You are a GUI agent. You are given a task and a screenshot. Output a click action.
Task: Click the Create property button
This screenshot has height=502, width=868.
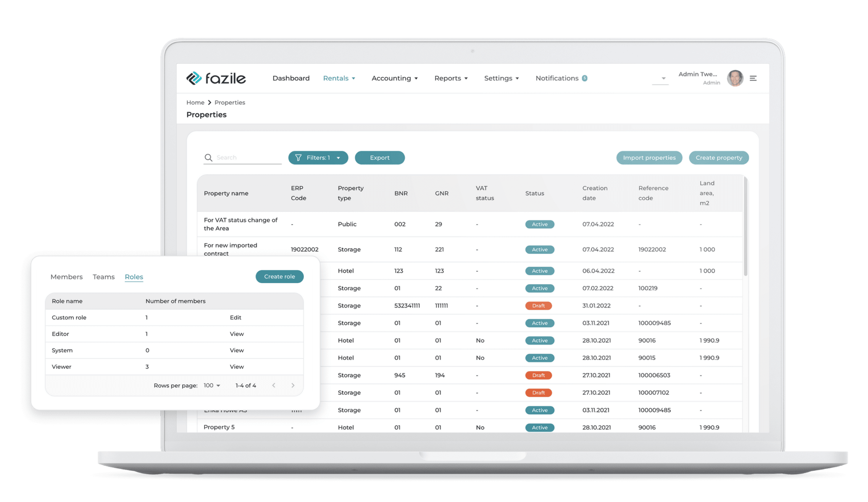point(718,158)
